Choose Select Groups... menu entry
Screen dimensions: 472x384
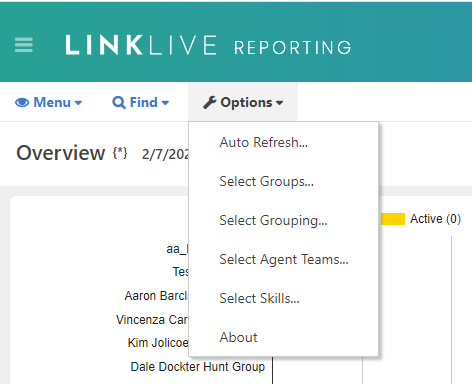(x=266, y=181)
